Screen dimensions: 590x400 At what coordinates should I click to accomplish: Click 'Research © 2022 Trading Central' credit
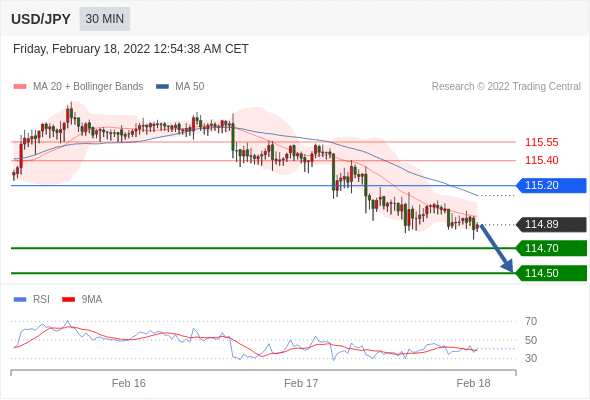pyautogui.click(x=506, y=87)
